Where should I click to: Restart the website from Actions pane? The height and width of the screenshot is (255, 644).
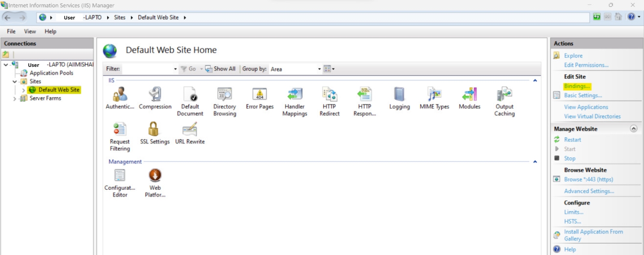point(572,139)
